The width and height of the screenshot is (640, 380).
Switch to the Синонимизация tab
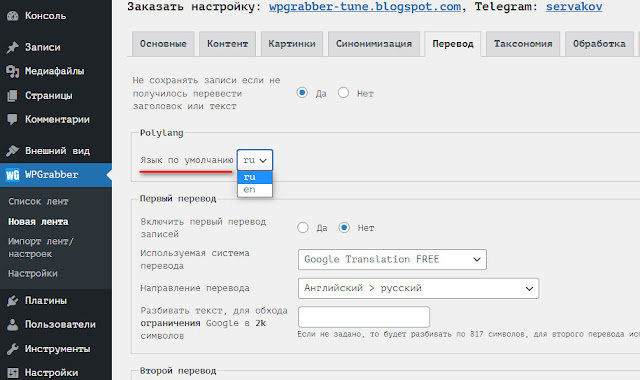374,44
